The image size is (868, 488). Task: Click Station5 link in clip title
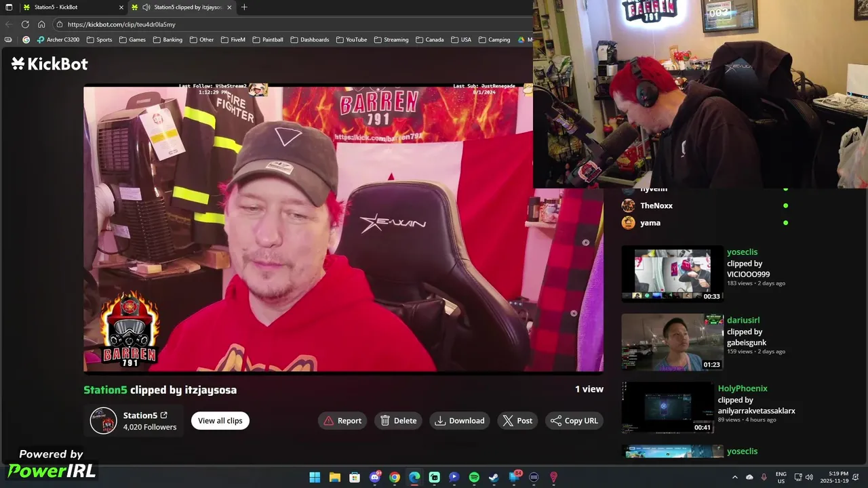pyautogui.click(x=105, y=390)
